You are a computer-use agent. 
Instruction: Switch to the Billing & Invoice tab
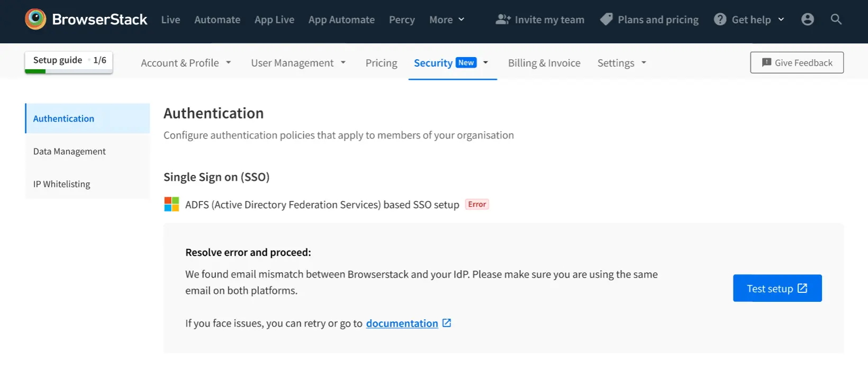click(x=544, y=63)
